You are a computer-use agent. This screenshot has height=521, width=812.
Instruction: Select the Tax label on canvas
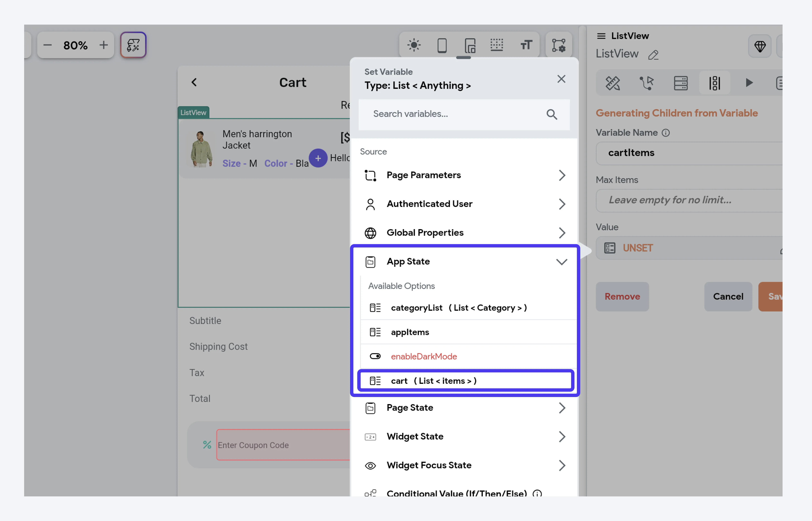click(197, 372)
